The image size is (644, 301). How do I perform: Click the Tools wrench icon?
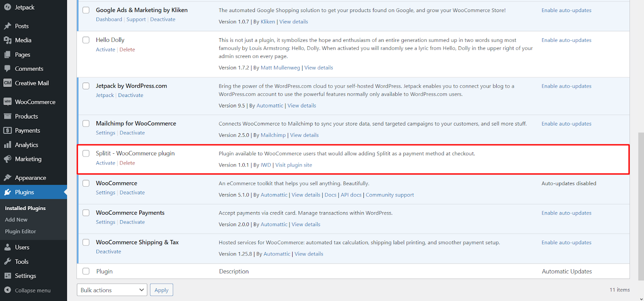click(x=7, y=262)
